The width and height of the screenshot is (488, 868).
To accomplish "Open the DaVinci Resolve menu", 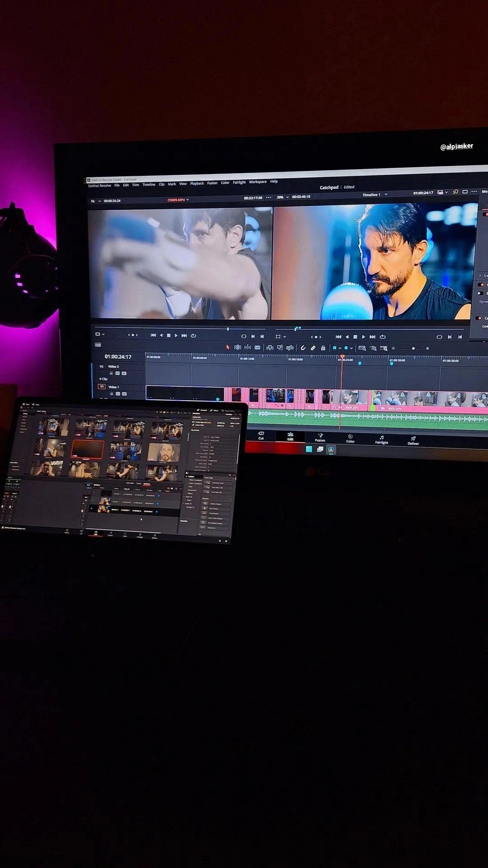I will (99, 186).
